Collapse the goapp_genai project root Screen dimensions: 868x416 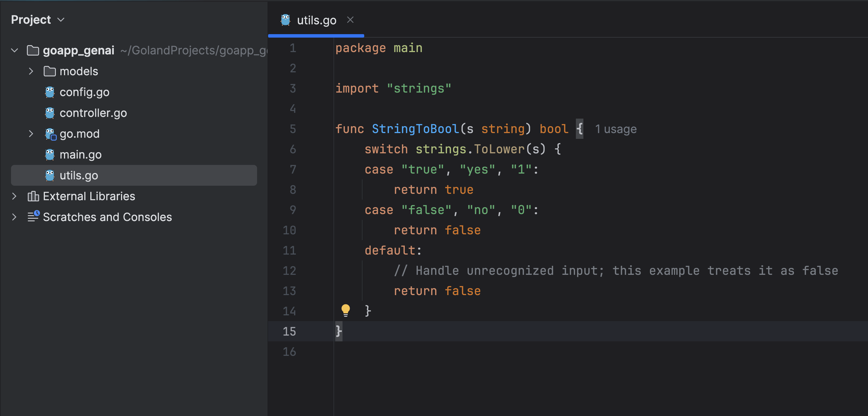[14, 51]
